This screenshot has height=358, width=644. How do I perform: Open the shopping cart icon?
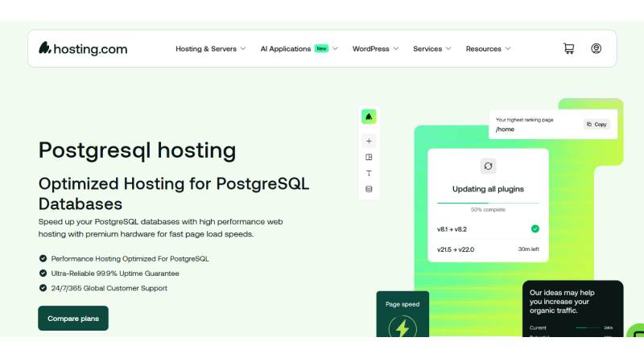click(x=568, y=48)
